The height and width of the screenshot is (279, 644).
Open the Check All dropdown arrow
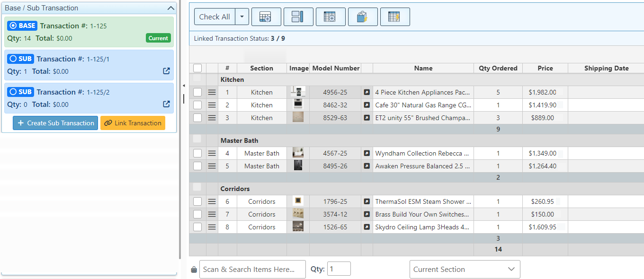241,17
